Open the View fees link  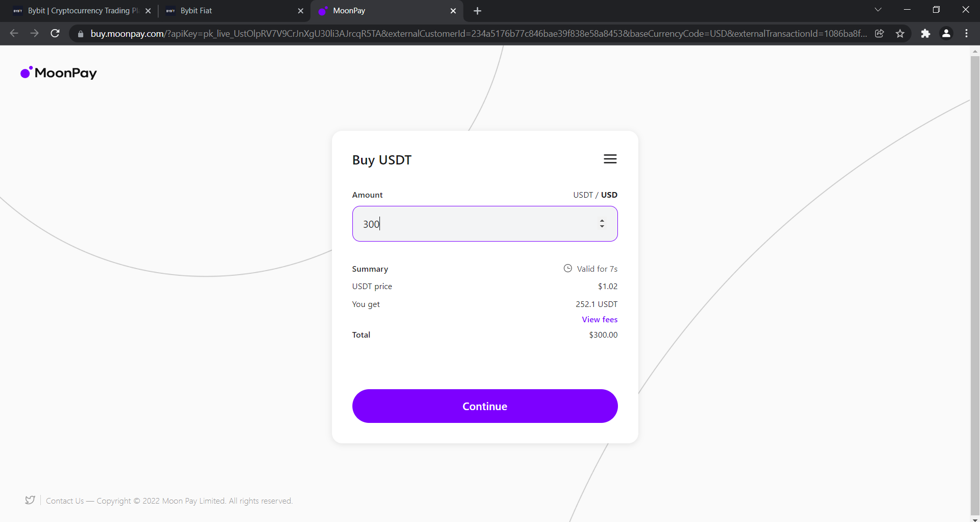coord(600,320)
